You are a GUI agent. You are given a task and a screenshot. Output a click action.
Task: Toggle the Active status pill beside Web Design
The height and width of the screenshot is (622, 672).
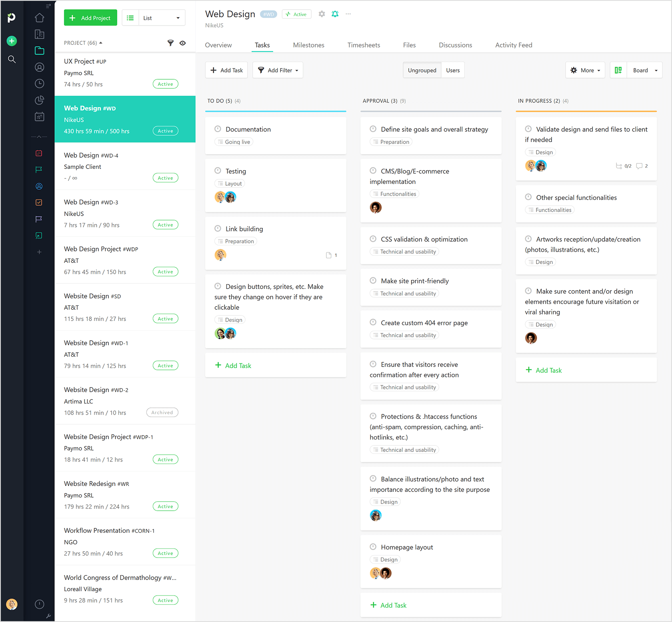[x=296, y=14]
